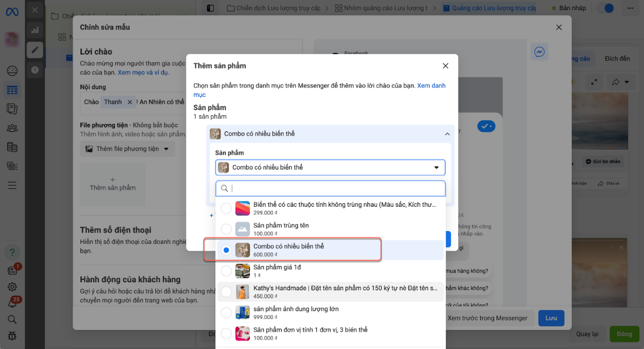
Task: Select radio button for Sản phẩm trùng tên
Action: click(x=226, y=230)
